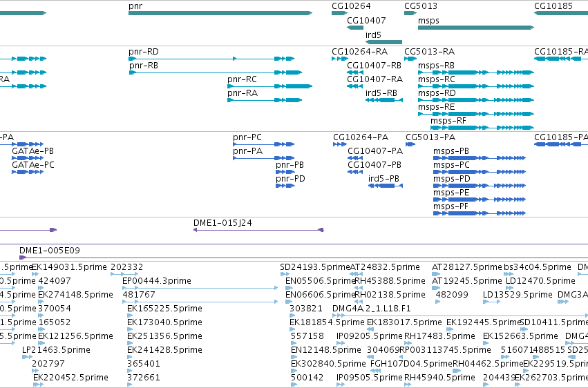The image size is (588, 388).
Task: Click the CG10407-RA transcript label
Action: click(375, 79)
